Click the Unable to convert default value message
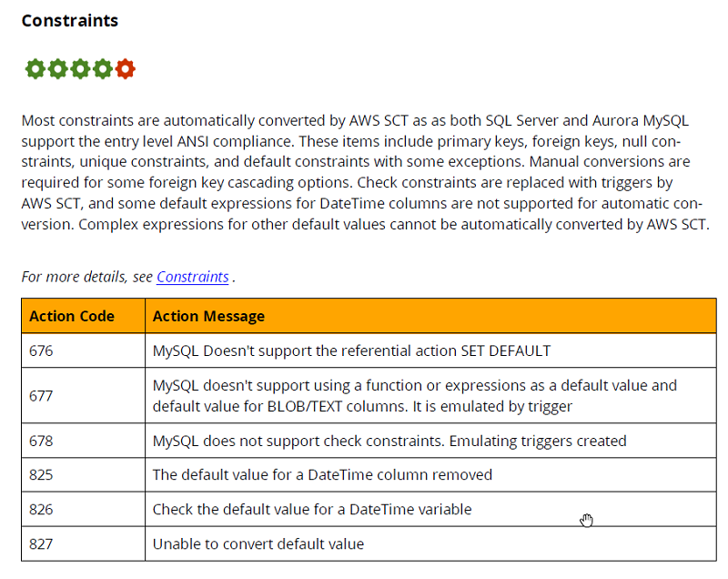This screenshot has height=579, width=728. point(258,543)
